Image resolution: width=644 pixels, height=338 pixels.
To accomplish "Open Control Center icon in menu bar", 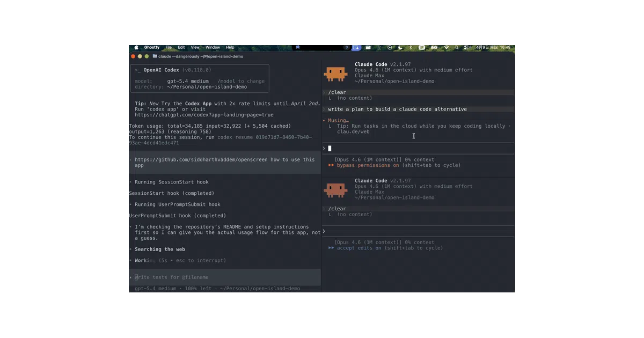I will click(466, 47).
